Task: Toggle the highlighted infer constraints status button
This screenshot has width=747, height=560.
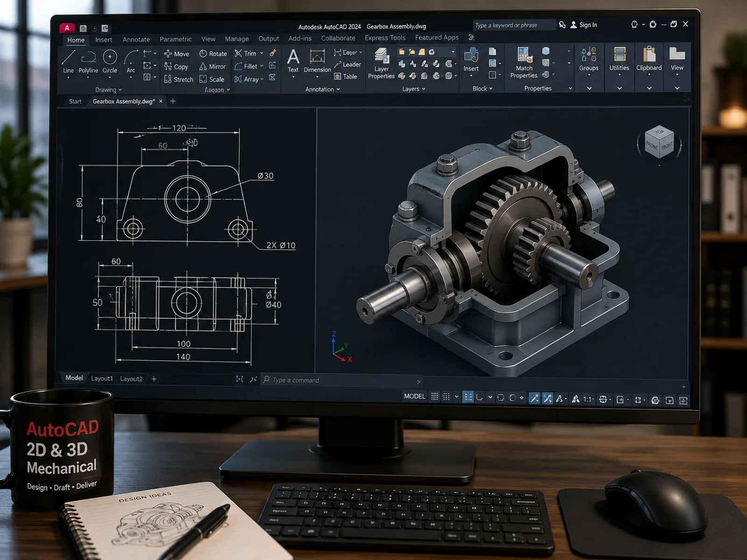Action: 468,397
